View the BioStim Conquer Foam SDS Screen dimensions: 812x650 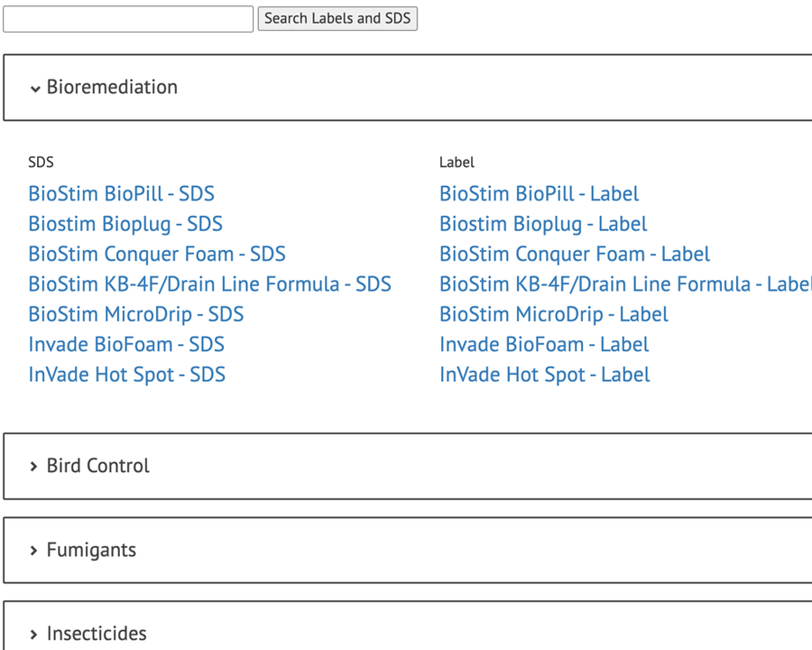[157, 254]
